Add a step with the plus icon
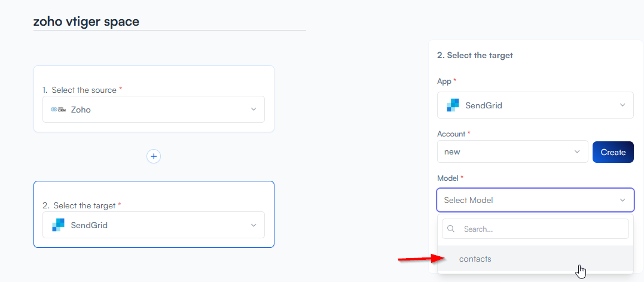644x282 pixels. [154, 156]
